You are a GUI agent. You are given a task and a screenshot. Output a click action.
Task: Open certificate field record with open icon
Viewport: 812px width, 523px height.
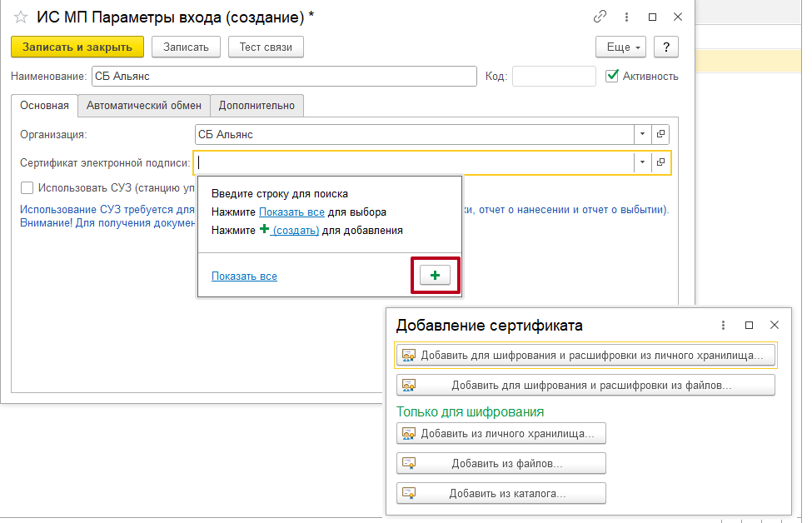pyautogui.click(x=661, y=163)
